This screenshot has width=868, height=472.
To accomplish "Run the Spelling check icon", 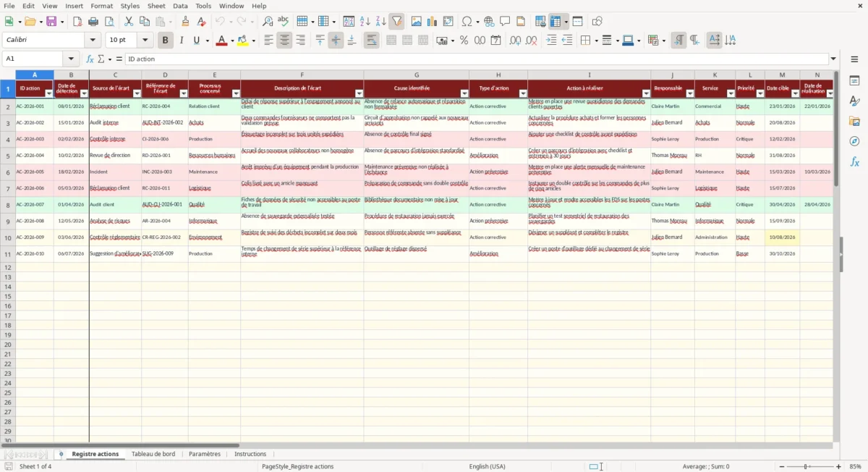I will pos(284,22).
